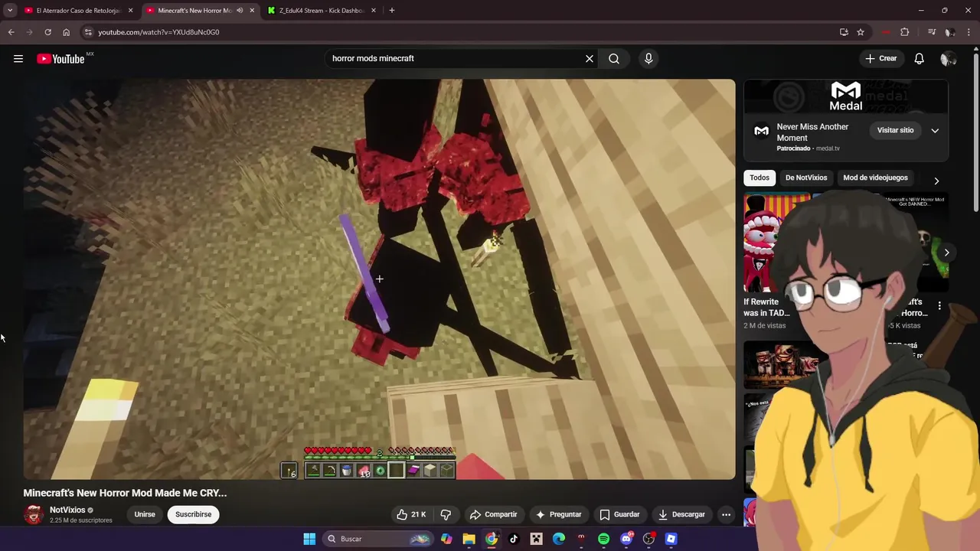Screen dimensions: 980x551
Task: Open the YouTube hamburger guide menu
Action: (18, 58)
